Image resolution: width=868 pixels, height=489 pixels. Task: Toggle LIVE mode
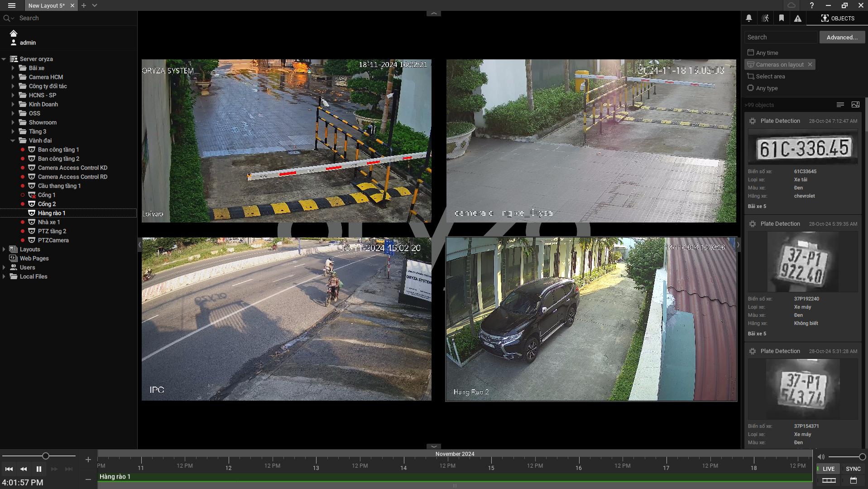click(x=829, y=469)
